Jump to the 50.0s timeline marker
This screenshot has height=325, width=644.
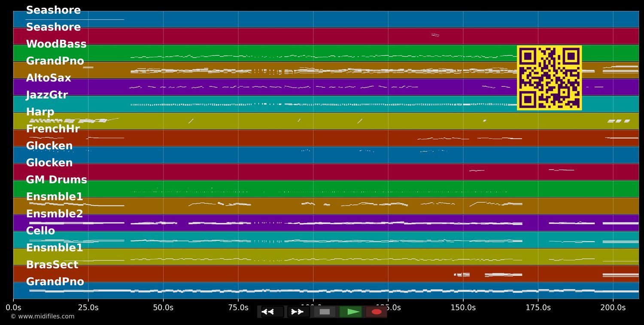(x=163, y=307)
